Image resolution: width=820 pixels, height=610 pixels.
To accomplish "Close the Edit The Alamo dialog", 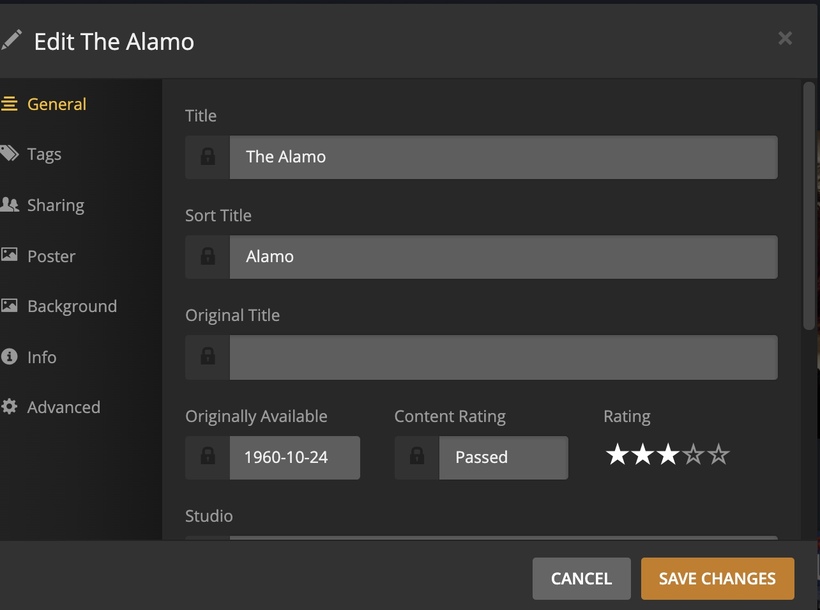I will click(x=785, y=38).
